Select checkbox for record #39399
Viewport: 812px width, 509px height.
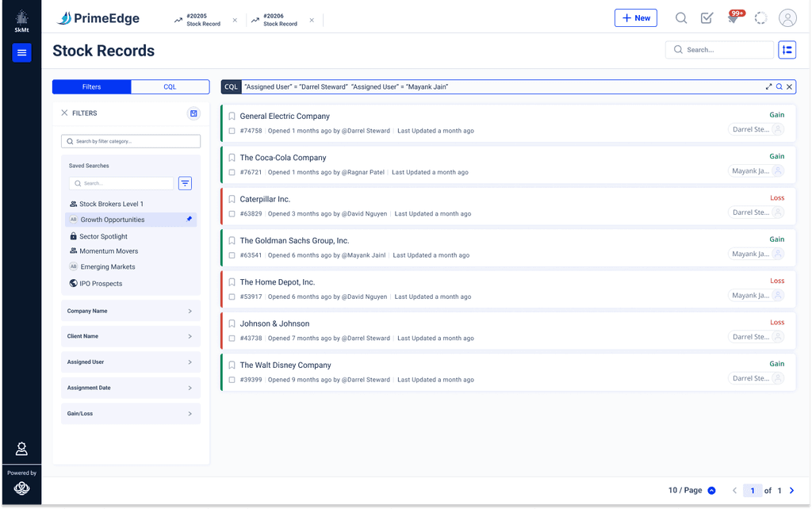pos(232,380)
